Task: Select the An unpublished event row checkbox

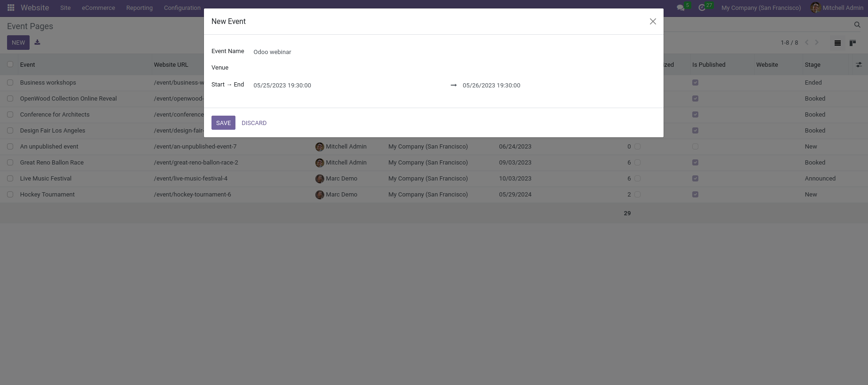Action: 10,147
